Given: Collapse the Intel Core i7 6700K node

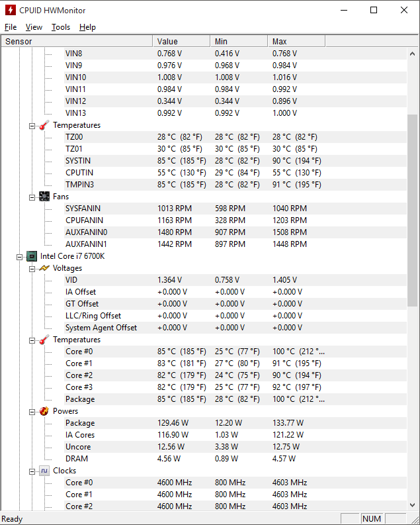Looking at the screenshot, I should click(20, 256).
